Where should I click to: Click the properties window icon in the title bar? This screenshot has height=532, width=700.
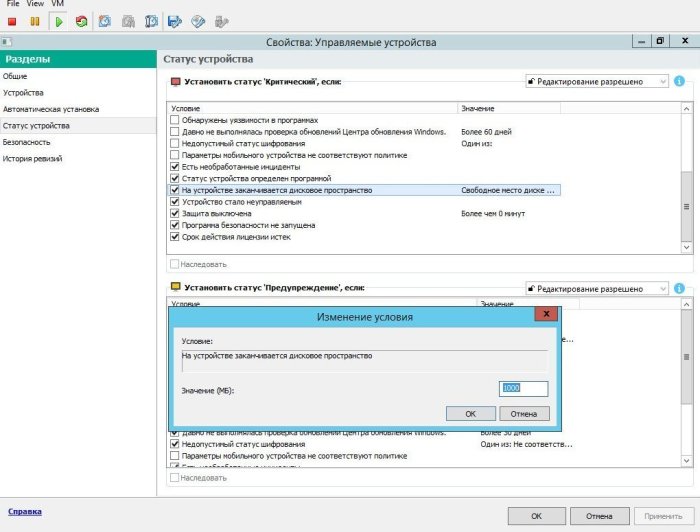(6, 42)
